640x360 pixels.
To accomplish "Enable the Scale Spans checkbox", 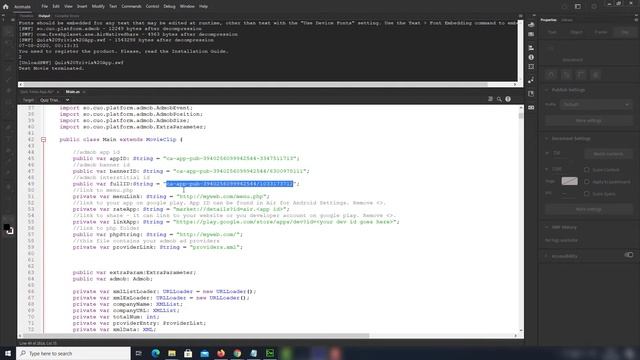I will (x=587, y=194).
